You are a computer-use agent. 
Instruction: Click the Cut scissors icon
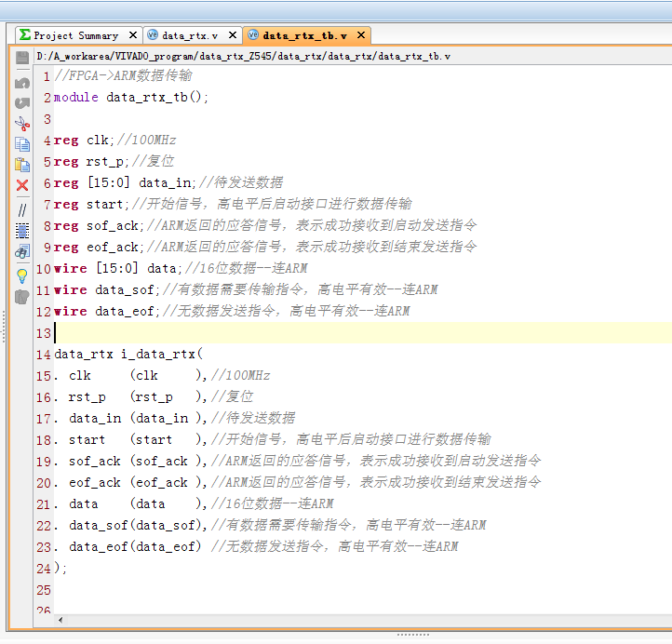coord(22,123)
